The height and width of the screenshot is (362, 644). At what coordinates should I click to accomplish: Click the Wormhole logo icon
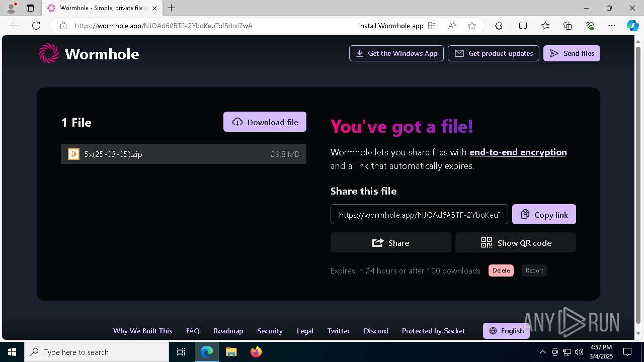point(49,53)
